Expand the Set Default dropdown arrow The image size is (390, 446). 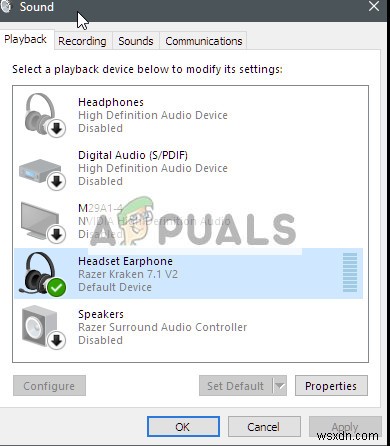coord(280,386)
